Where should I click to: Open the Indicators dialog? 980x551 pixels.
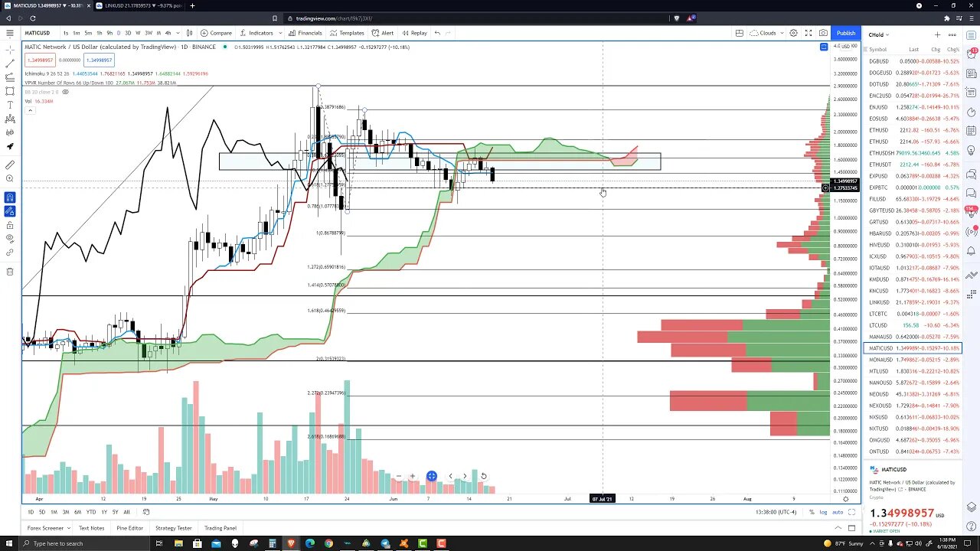click(x=256, y=33)
